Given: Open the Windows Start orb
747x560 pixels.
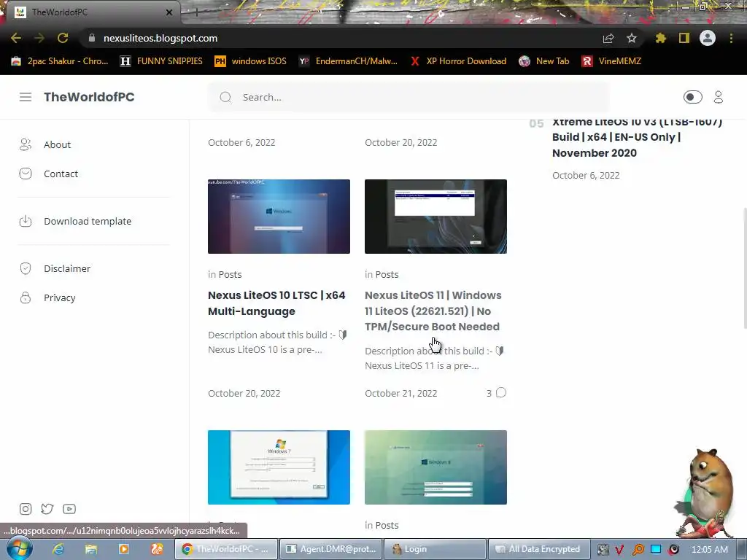Looking at the screenshot, I should point(20,549).
